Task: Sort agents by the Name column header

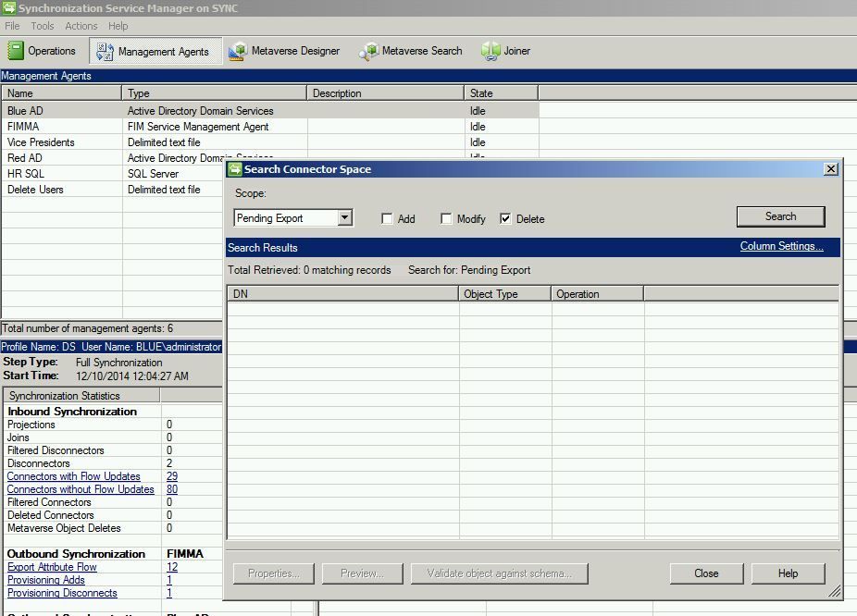Action: pos(62,93)
